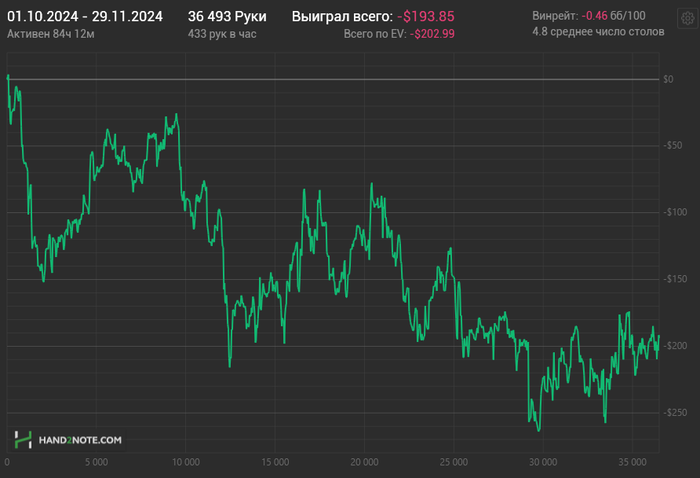Click the 30 000 hands axis tick
The width and height of the screenshot is (700, 478).
[x=543, y=463]
